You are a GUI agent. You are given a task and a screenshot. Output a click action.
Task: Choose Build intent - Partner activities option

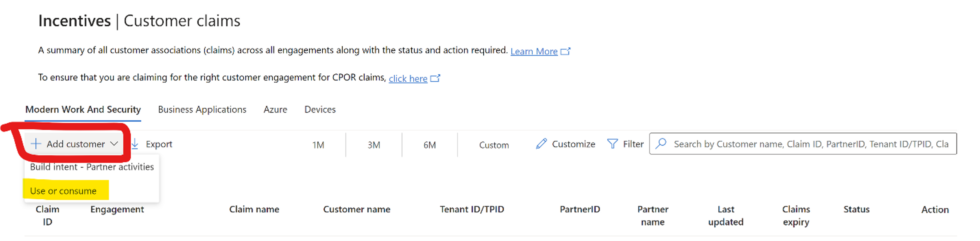click(92, 167)
